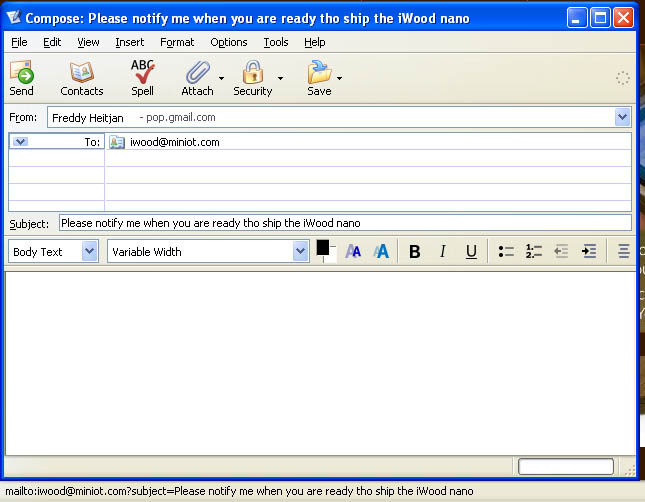Screen dimensions: 645x502
Task: Maximize the Compose window
Action: [x=600, y=18]
